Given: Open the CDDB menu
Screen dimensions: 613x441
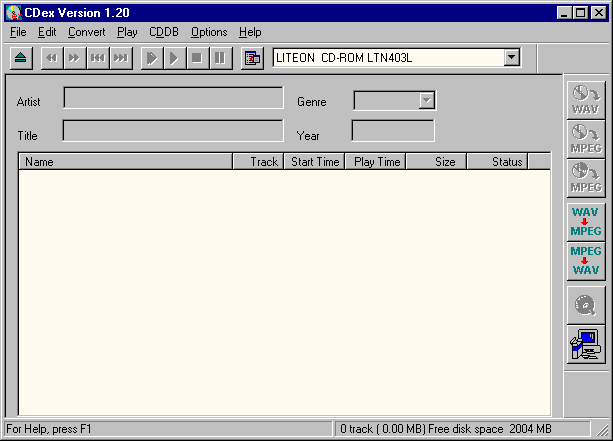Looking at the screenshot, I should click(164, 32).
